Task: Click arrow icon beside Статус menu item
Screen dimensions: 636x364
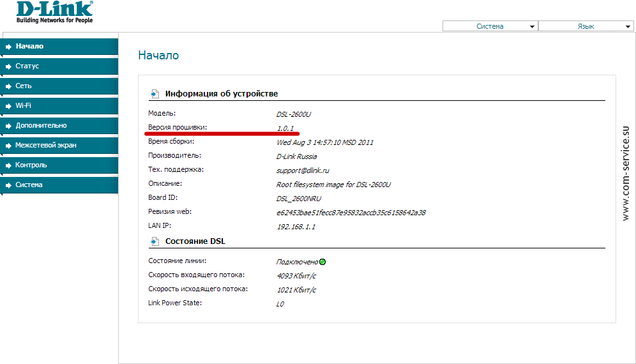Action: click(8, 66)
